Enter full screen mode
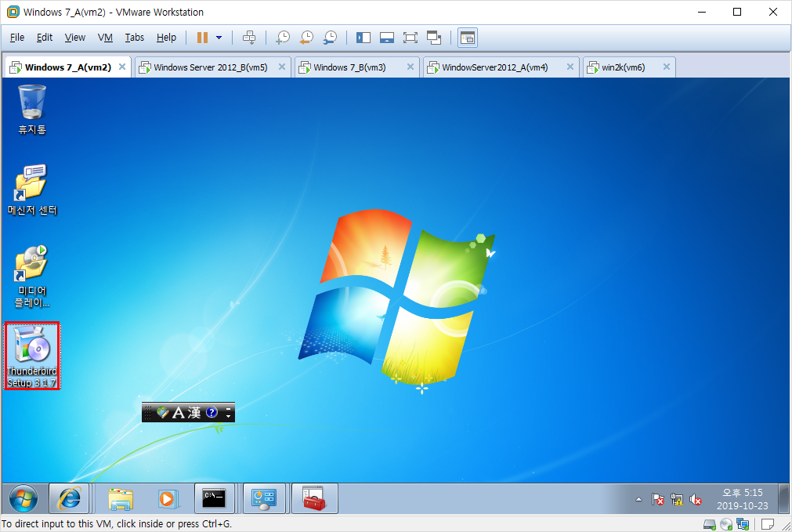The image size is (792, 532). pyautogui.click(x=410, y=38)
